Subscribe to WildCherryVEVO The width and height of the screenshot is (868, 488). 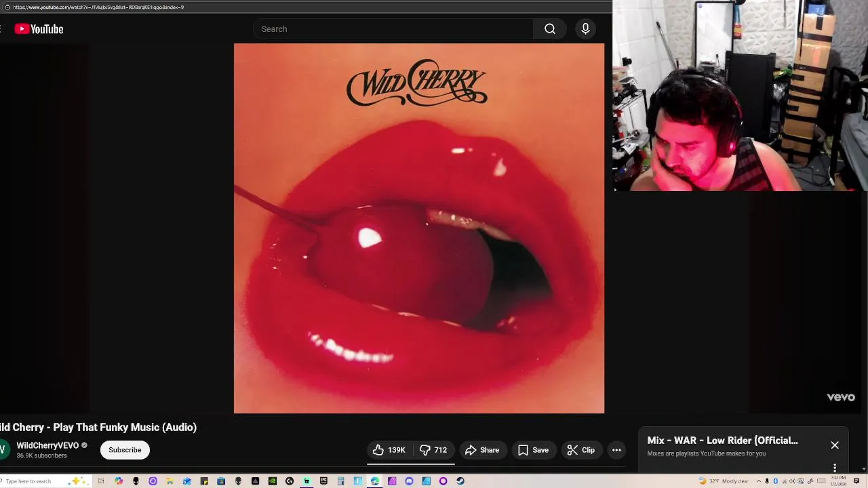[125, 450]
